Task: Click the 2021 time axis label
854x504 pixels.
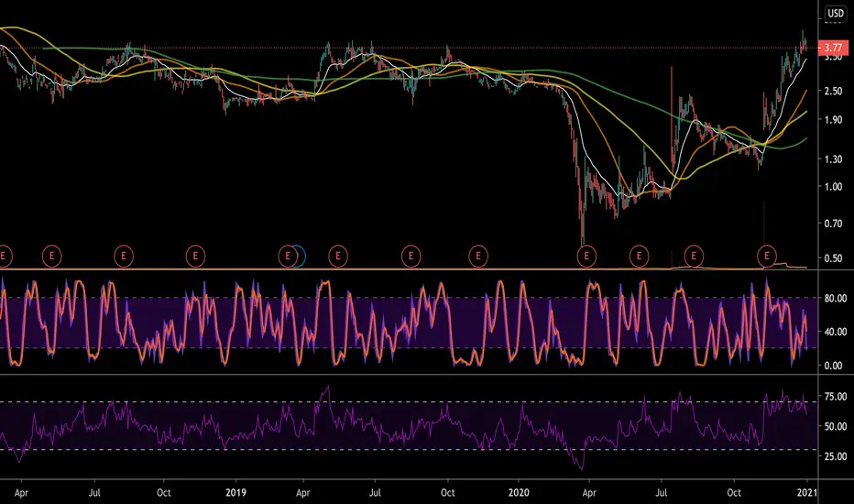Action: coord(807,493)
